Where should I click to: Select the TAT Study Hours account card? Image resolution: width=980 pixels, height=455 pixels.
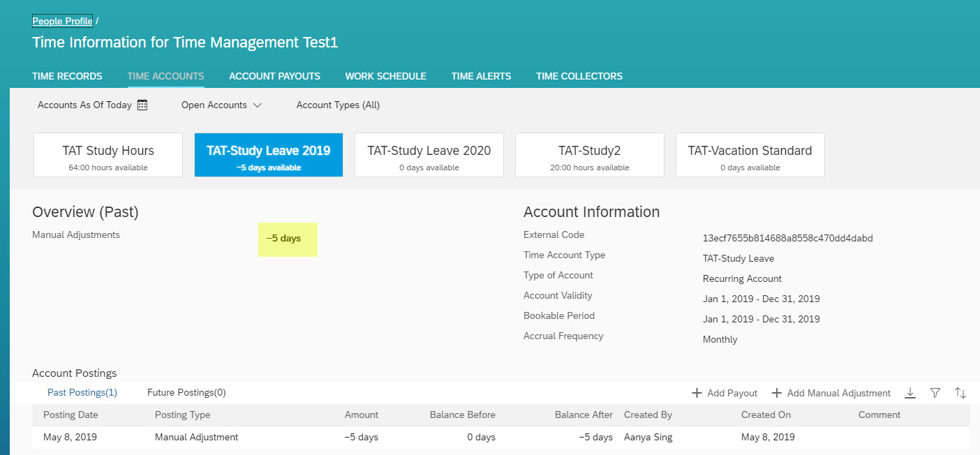[108, 155]
